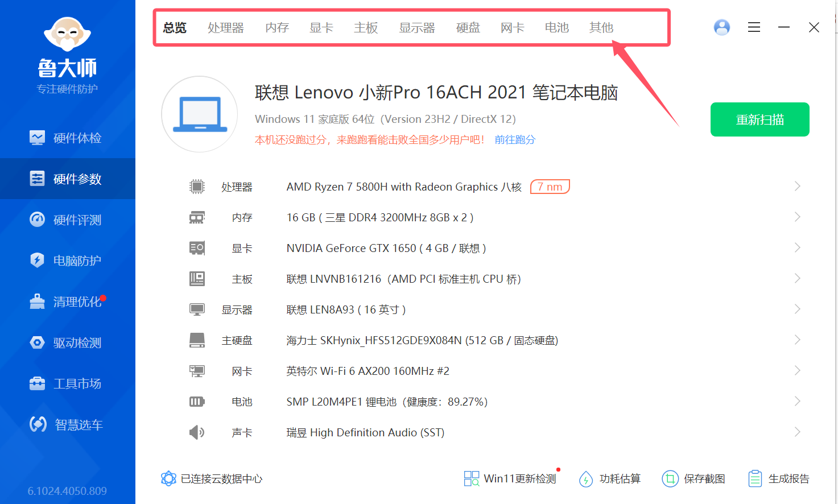Open 硬件评测 benchmark section
The height and width of the screenshot is (504, 838).
click(x=68, y=220)
